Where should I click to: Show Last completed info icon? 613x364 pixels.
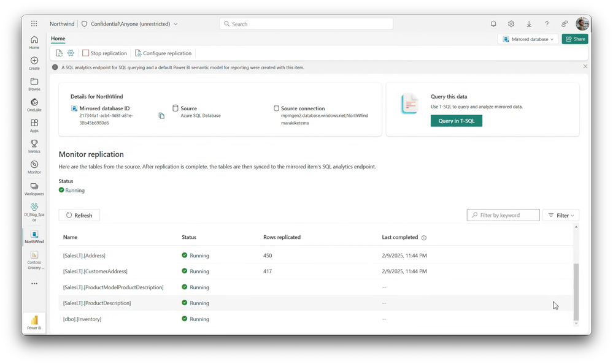[x=424, y=238]
